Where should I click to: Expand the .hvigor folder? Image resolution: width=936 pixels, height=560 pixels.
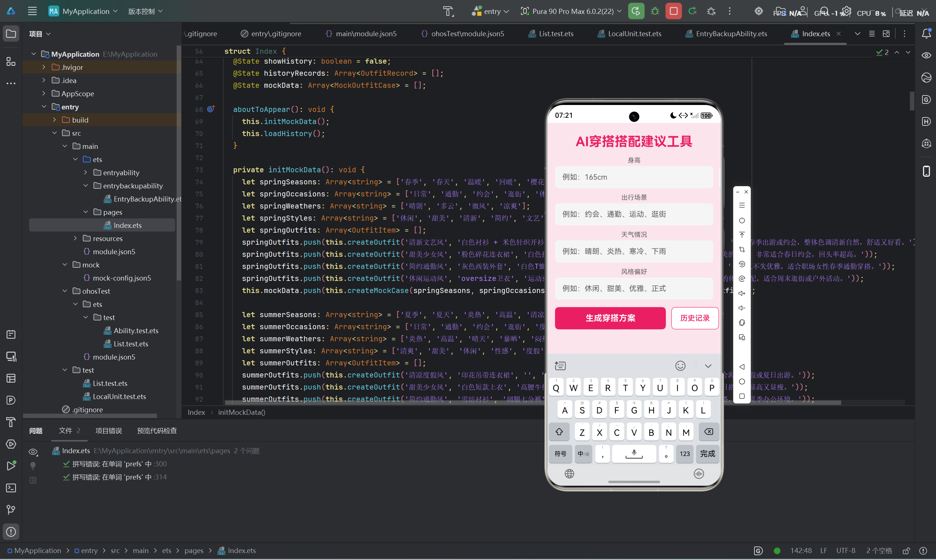click(x=44, y=67)
